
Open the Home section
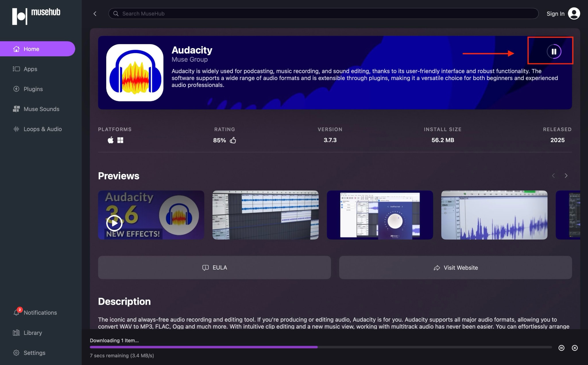[37, 49]
